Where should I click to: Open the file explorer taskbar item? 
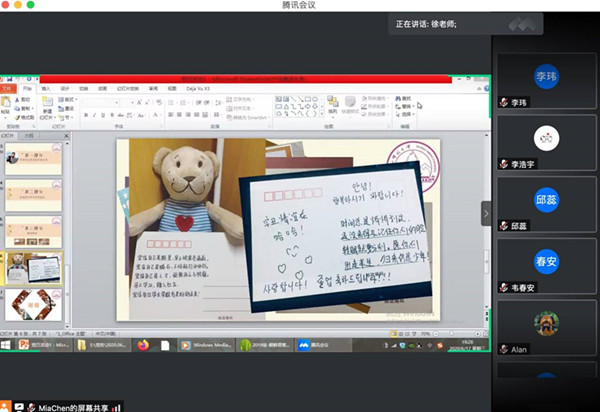[x=103, y=345]
